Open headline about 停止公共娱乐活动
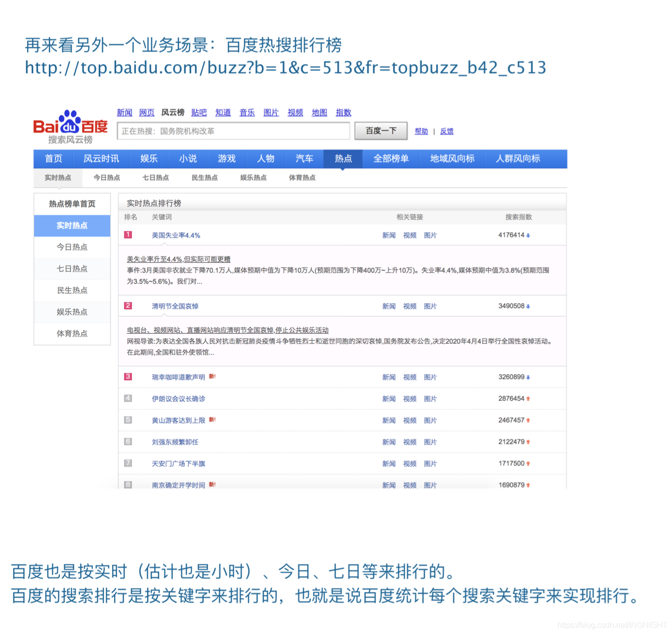 (x=228, y=330)
